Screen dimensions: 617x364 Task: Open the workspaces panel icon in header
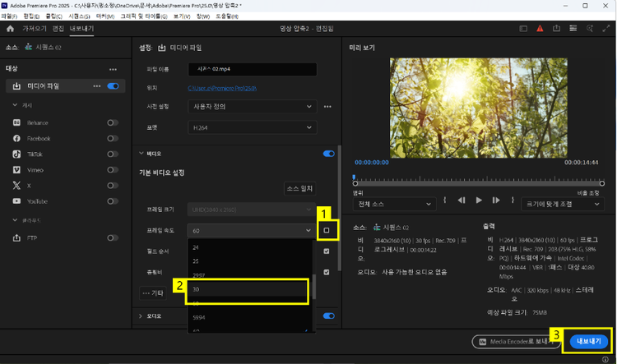[523, 29]
